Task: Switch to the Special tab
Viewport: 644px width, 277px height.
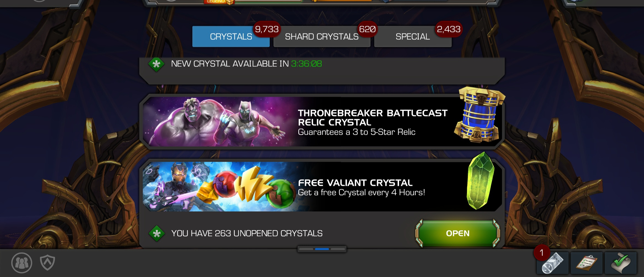Action: pyautogui.click(x=413, y=36)
